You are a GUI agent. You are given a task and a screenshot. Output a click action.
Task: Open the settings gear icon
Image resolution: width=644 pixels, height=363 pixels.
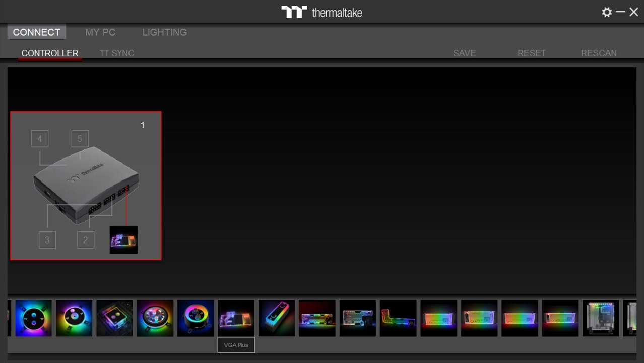tap(607, 12)
